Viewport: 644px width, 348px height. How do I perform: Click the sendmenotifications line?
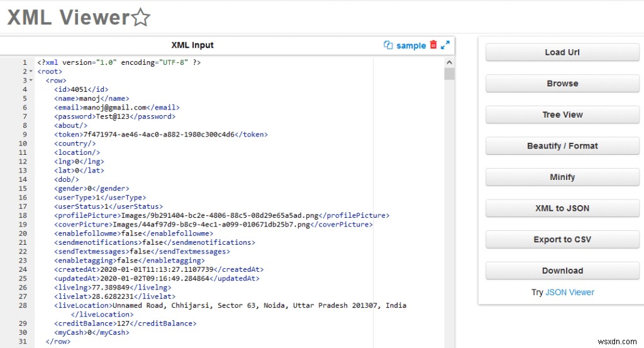click(x=155, y=242)
